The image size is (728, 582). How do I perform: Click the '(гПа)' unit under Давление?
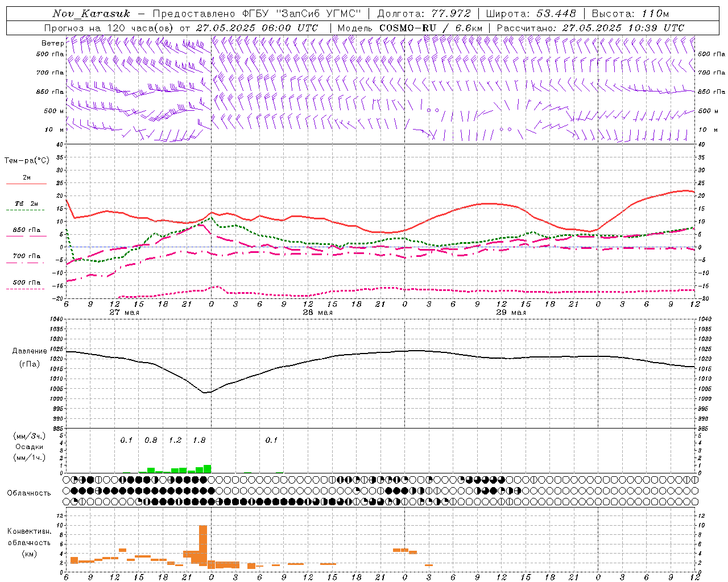[30, 364]
